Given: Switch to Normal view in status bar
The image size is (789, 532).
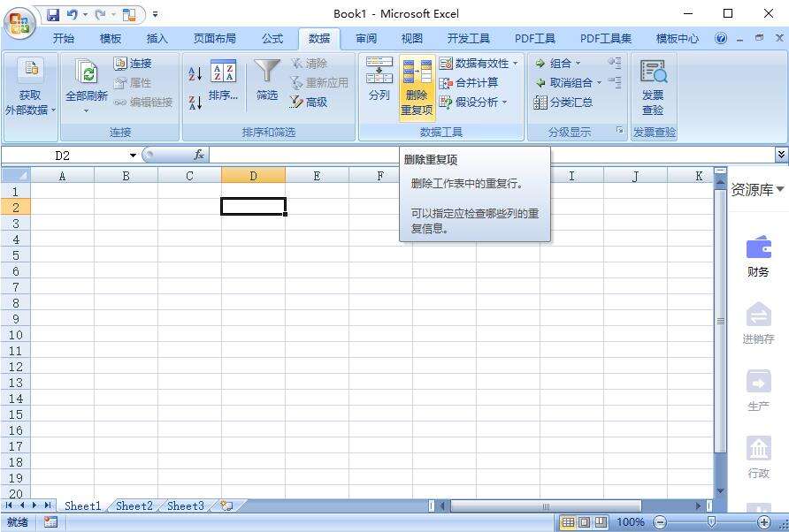Looking at the screenshot, I should (x=568, y=522).
